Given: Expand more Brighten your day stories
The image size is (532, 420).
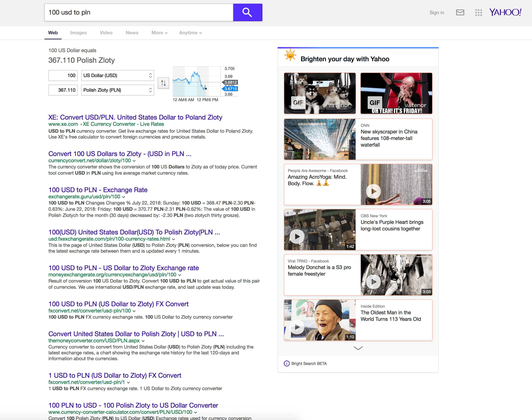Looking at the screenshot, I should click(358, 348).
